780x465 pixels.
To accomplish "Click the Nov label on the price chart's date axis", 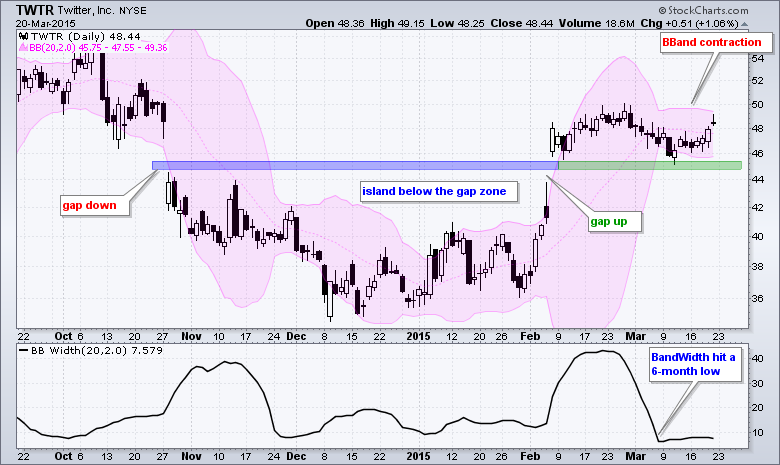I will click(191, 336).
